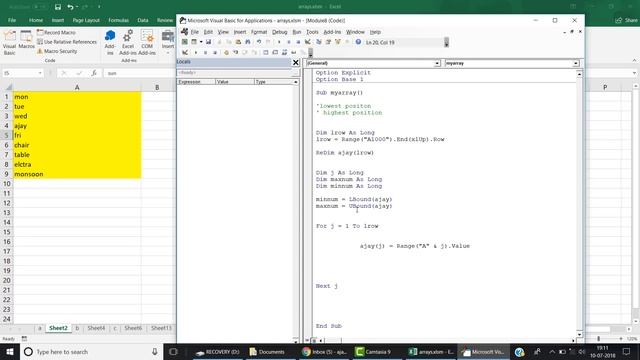Viewport: 640px width, 360px height.
Task: Click Step Into on the Debug toolbar
Action: pyautogui.click(x=236, y=52)
